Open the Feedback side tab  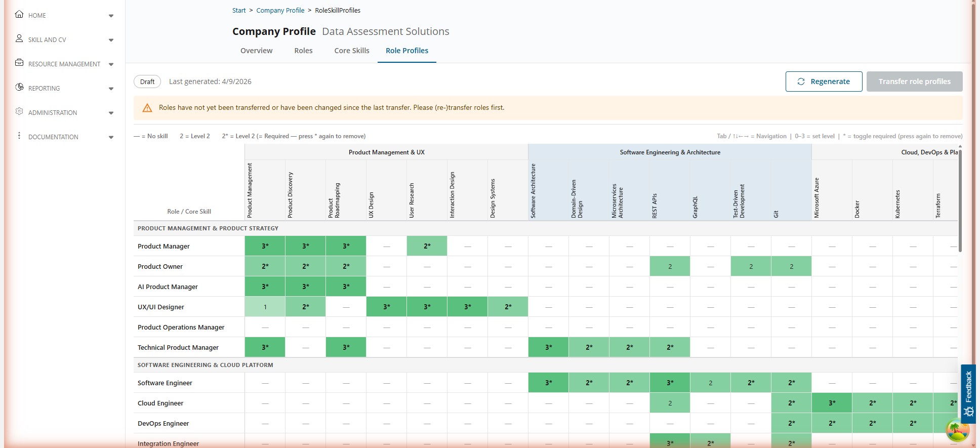[968, 394]
